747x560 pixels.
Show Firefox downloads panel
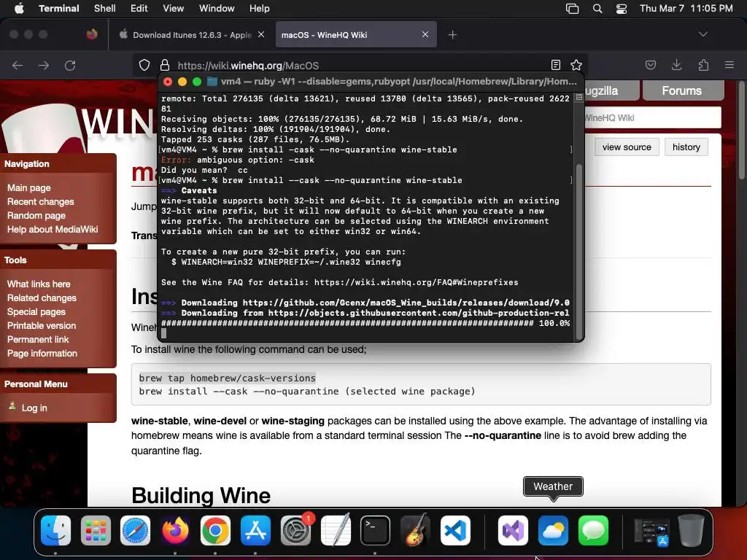point(676,65)
